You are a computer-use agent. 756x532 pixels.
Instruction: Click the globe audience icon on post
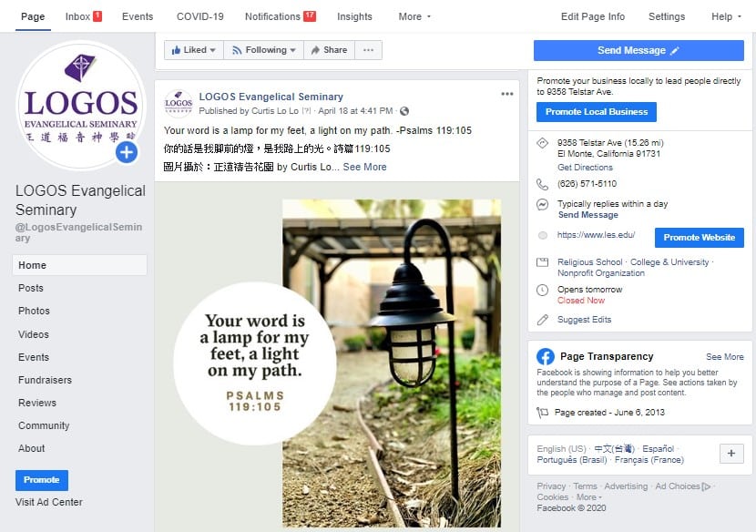404,111
